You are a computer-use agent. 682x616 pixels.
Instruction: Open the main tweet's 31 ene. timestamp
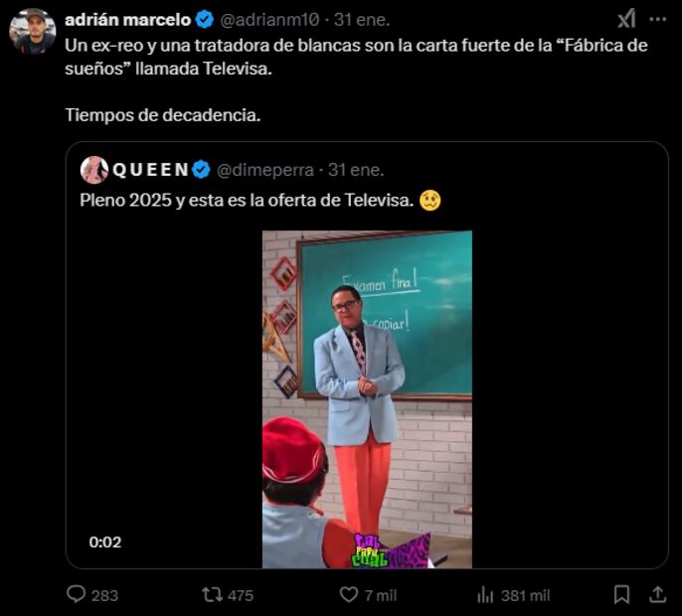(x=362, y=19)
